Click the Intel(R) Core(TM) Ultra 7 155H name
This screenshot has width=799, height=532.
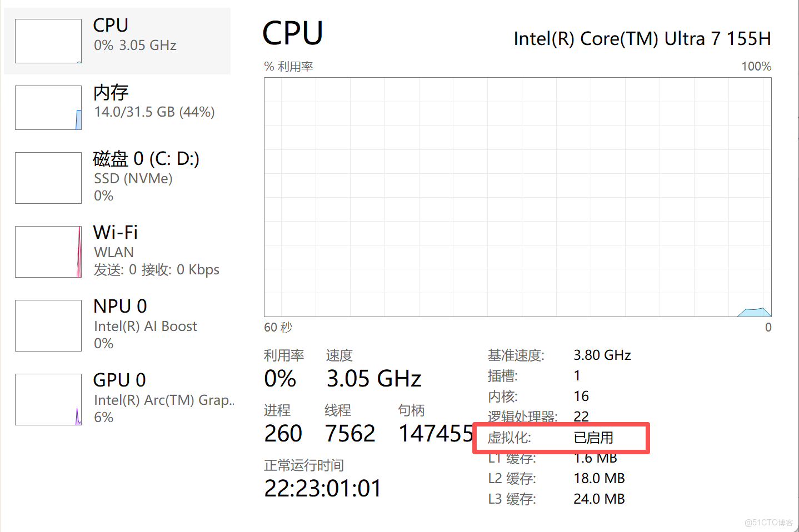point(642,39)
